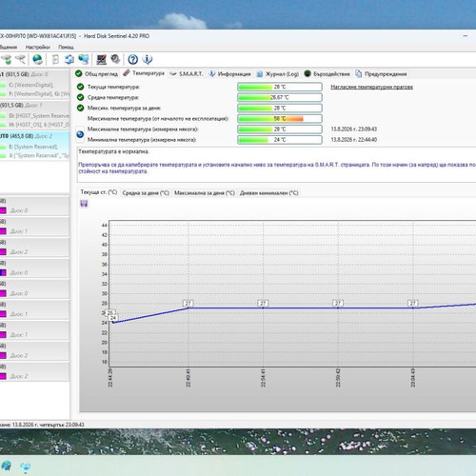Open the Журнал (Log) tab
Image resolution: width=476 pixels, height=476 pixels.
click(x=278, y=74)
